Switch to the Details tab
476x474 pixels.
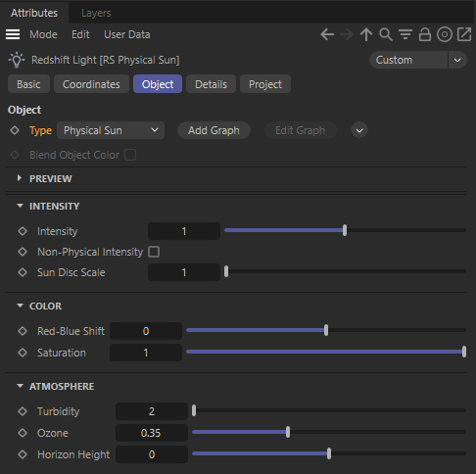click(x=211, y=84)
